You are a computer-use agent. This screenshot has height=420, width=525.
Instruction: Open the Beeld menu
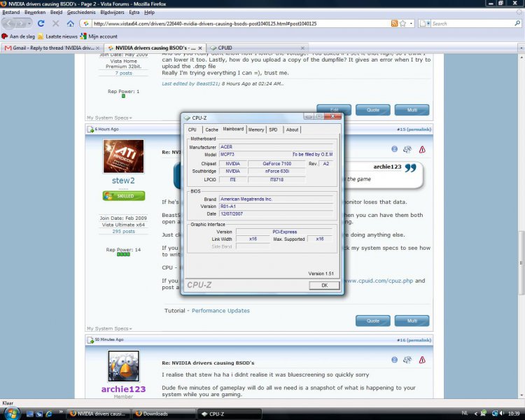point(56,12)
